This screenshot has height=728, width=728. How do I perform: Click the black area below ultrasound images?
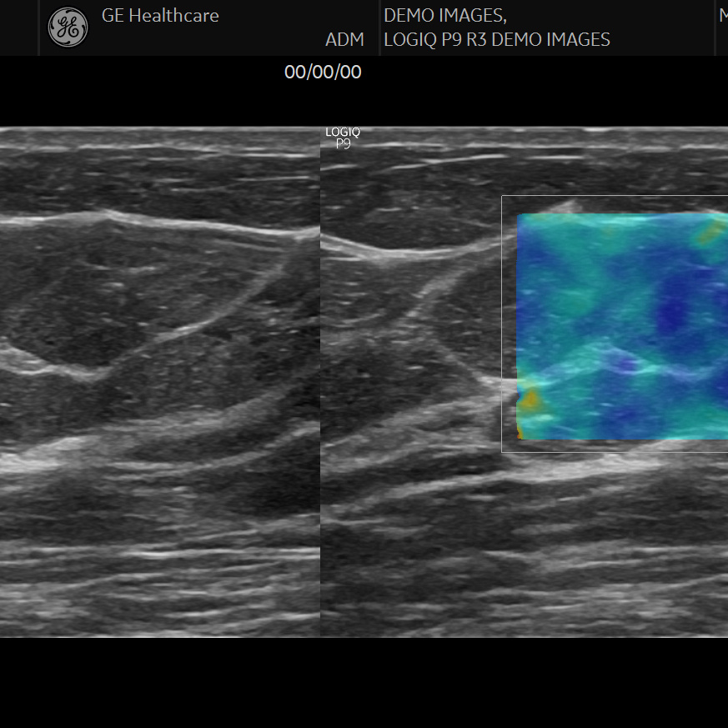[364, 684]
